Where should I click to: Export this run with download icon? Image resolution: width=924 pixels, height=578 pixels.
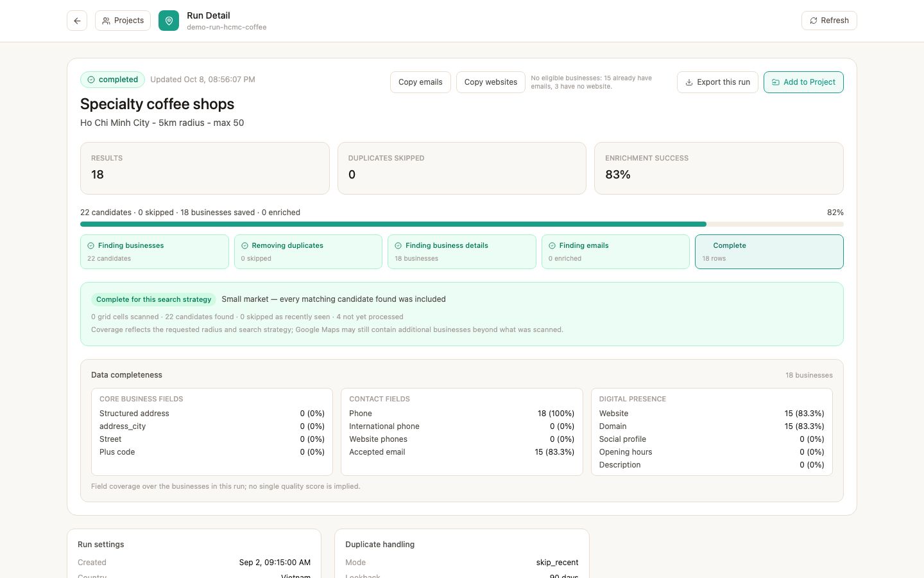[717, 82]
